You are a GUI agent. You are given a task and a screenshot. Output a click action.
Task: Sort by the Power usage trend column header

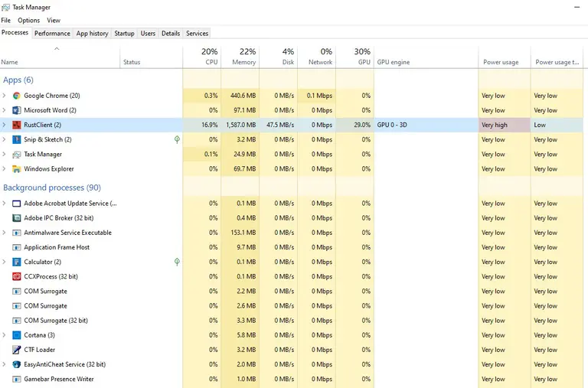(557, 57)
